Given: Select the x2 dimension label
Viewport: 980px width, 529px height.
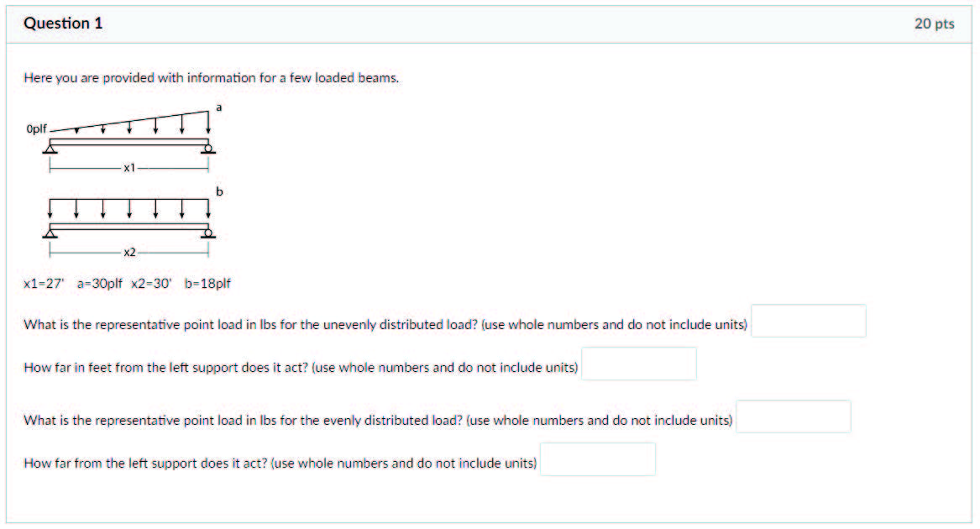Looking at the screenshot, I should pos(130,251).
